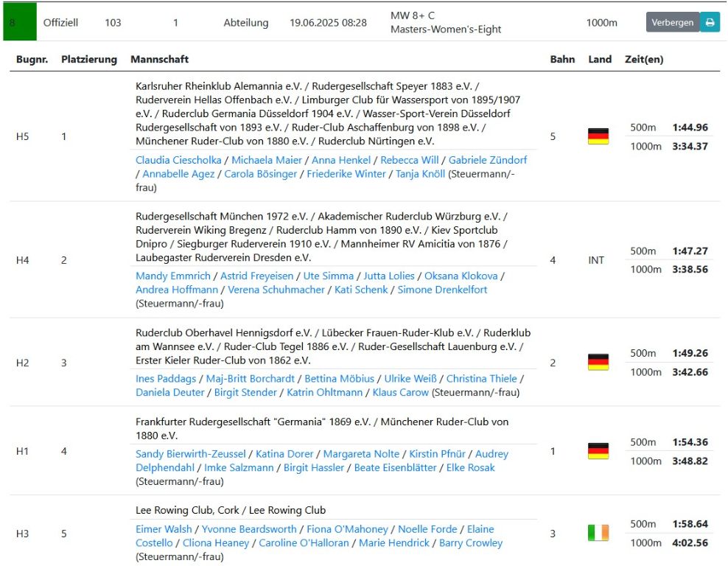The image size is (728, 566).
Task: Select Ulrike Weiß link
Action: (x=410, y=379)
